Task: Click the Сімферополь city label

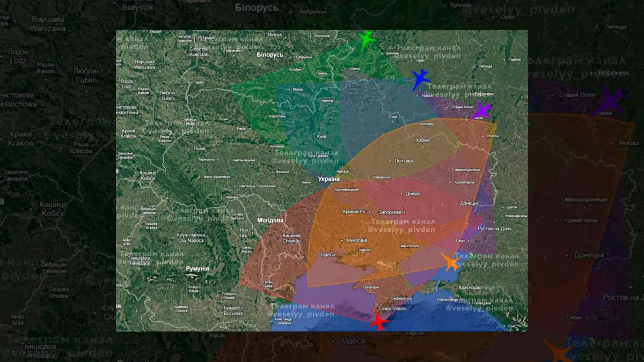Action: [401, 298]
